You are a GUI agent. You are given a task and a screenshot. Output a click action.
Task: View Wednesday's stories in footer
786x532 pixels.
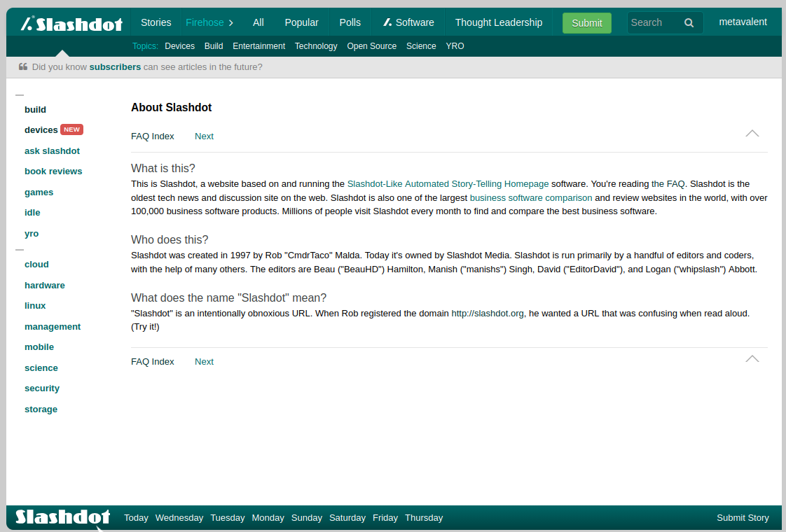pos(179,518)
